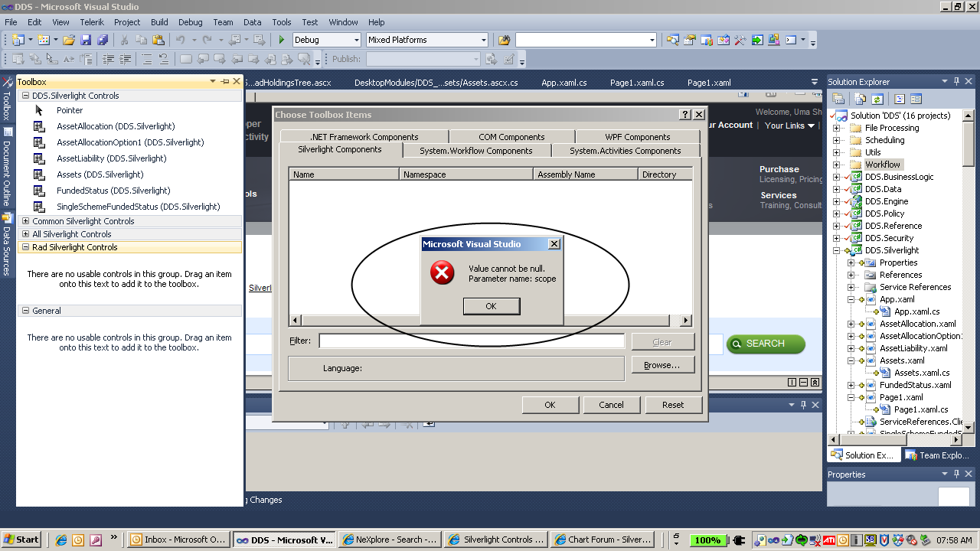This screenshot has height=551, width=980.
Task: Select AssetAllocation (DDS.Silverlight) in the Toolbox
Action: pyautogui.click(x=116, y=126)
